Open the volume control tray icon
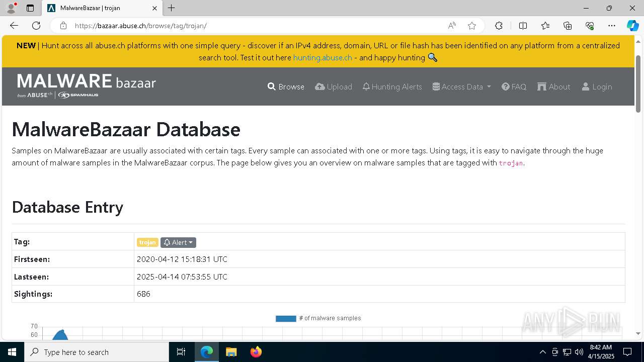 pyautogui.click(x=579, y=352)
